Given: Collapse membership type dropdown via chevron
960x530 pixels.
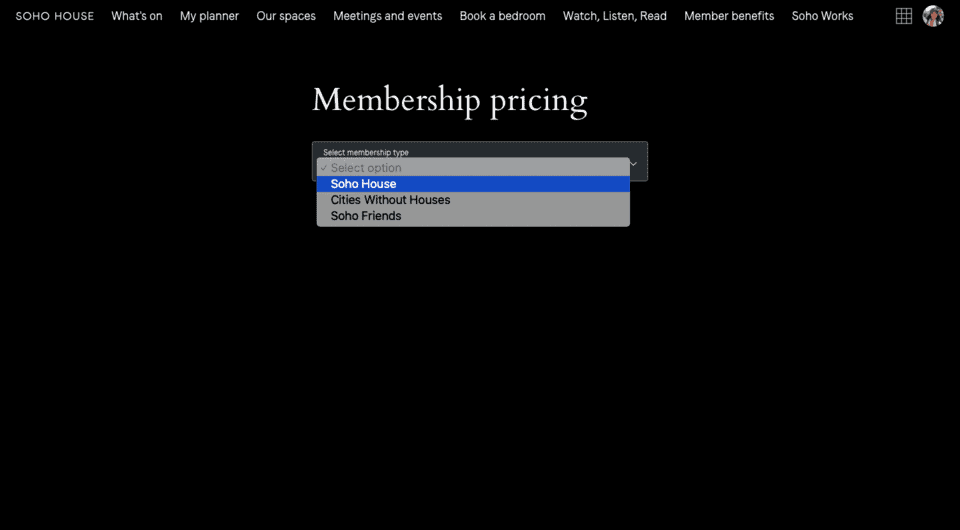Looking at the screenshot, I should [x=634, y=163].
